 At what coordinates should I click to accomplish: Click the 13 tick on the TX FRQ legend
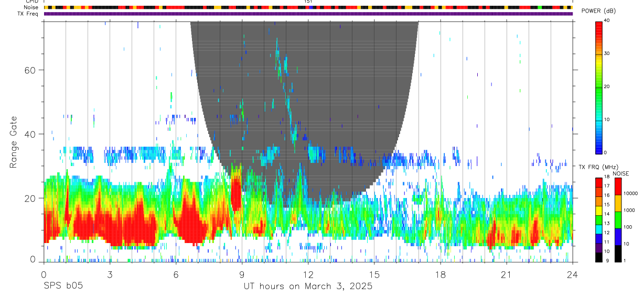607,223
